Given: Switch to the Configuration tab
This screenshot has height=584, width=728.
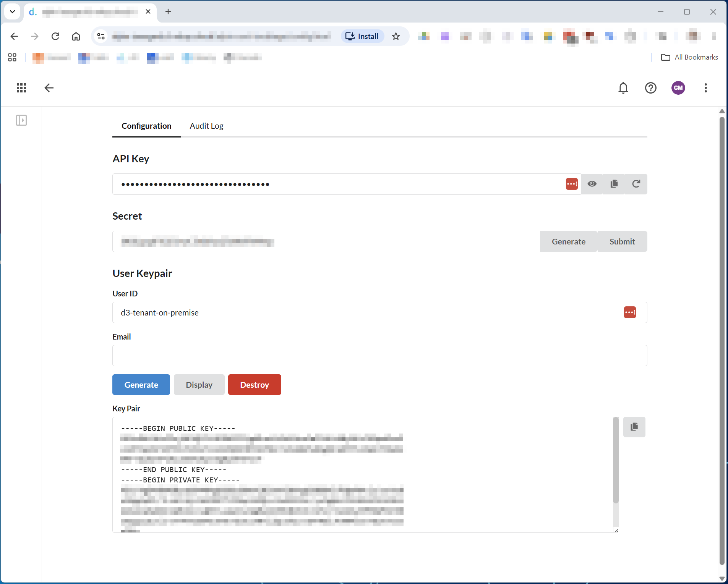Looking at the screenshot, I should point(146,126).
